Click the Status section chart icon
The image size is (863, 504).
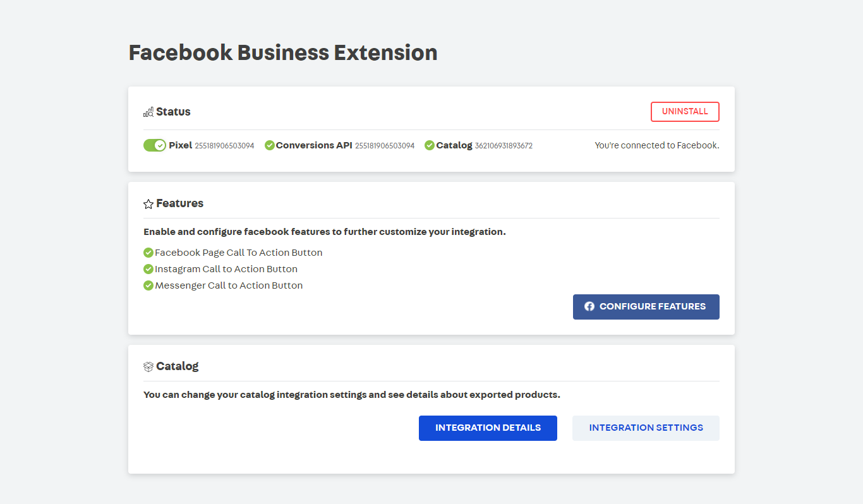(x=148, y=112)
